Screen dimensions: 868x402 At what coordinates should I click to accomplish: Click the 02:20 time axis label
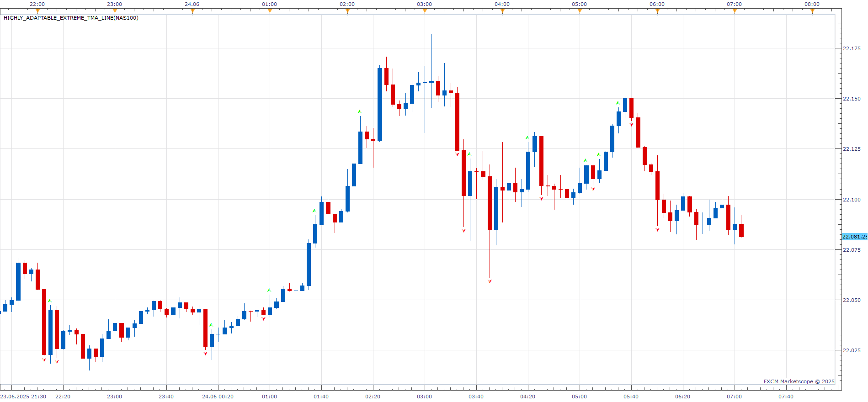click(373, 397)
